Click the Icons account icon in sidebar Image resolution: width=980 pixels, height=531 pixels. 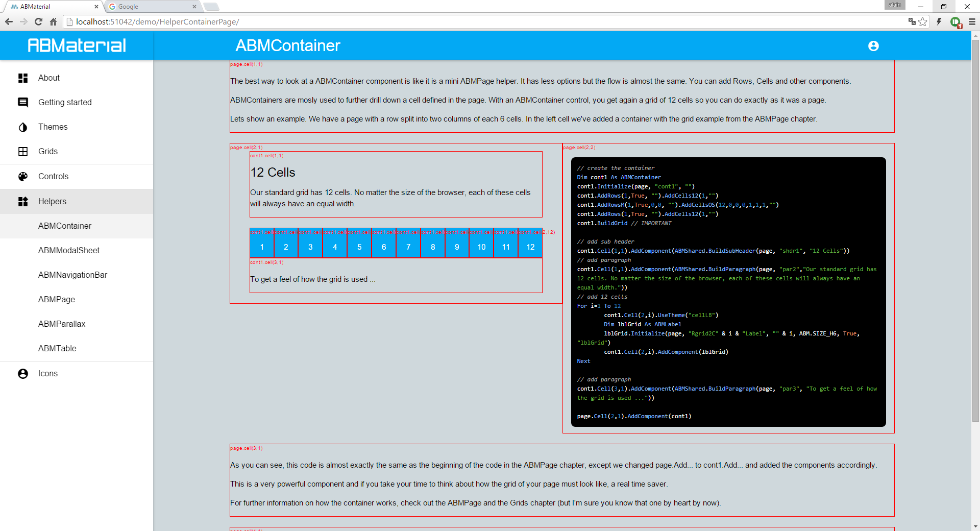(x=23, y=374)
